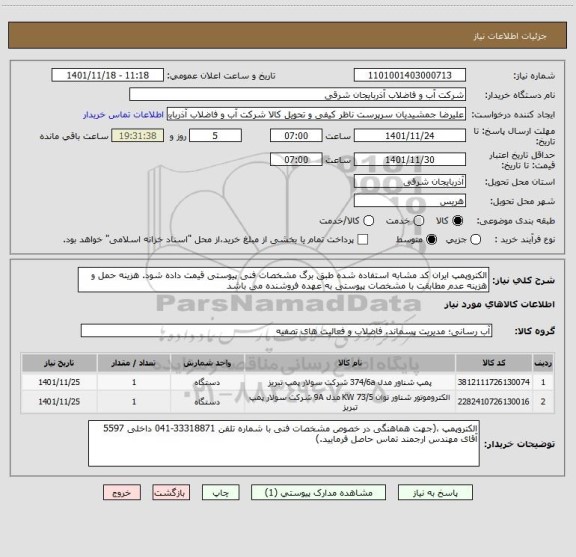
Task: Click the ردیف column header
Action: point(543,363)
